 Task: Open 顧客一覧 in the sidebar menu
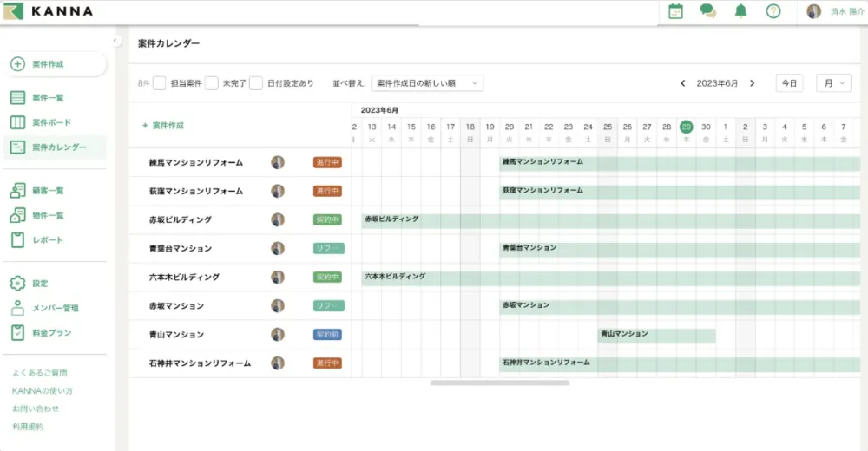(48, 190)
